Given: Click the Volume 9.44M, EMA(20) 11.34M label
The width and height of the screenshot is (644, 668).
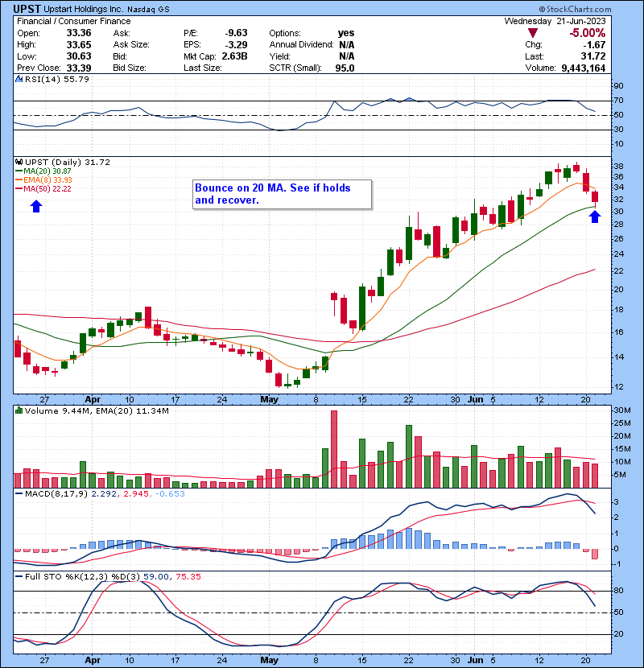Looking at the screenshot, I should tap(97, 410).
